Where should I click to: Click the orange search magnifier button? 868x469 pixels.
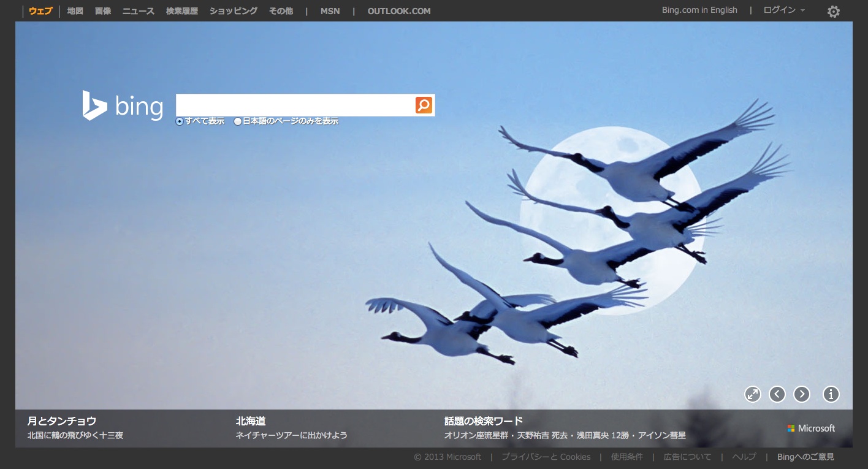[x=424, y=105]
